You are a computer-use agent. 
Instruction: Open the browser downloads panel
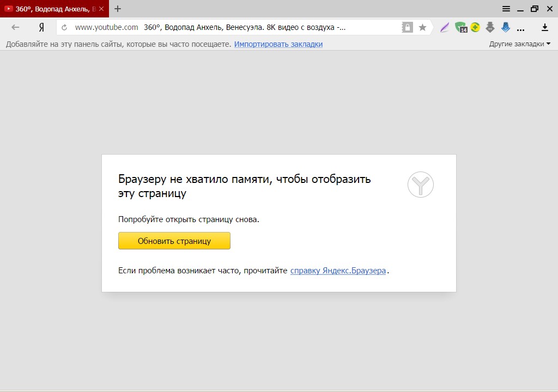coord(544,27)
